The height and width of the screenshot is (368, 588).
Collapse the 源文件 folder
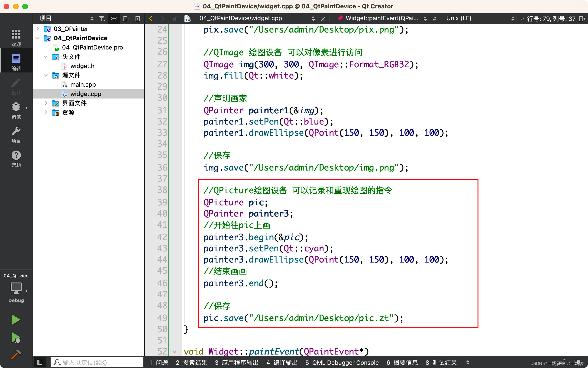(x=46, y=75)
